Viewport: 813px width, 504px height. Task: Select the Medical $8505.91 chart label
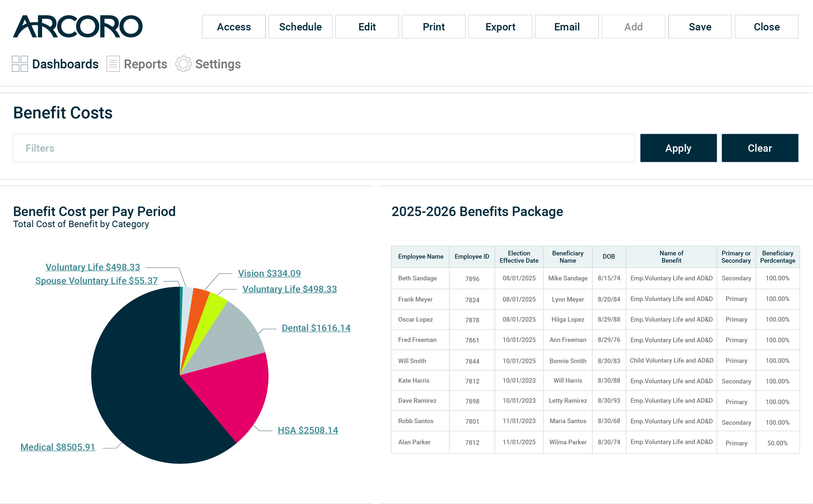pyautogui.click(x=58, y=447)
